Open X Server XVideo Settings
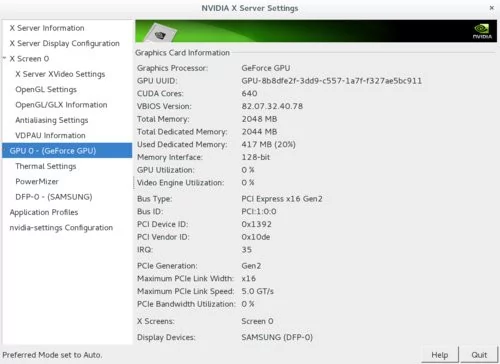Screen dimensions: 500x364 click(x=60, y=74)
